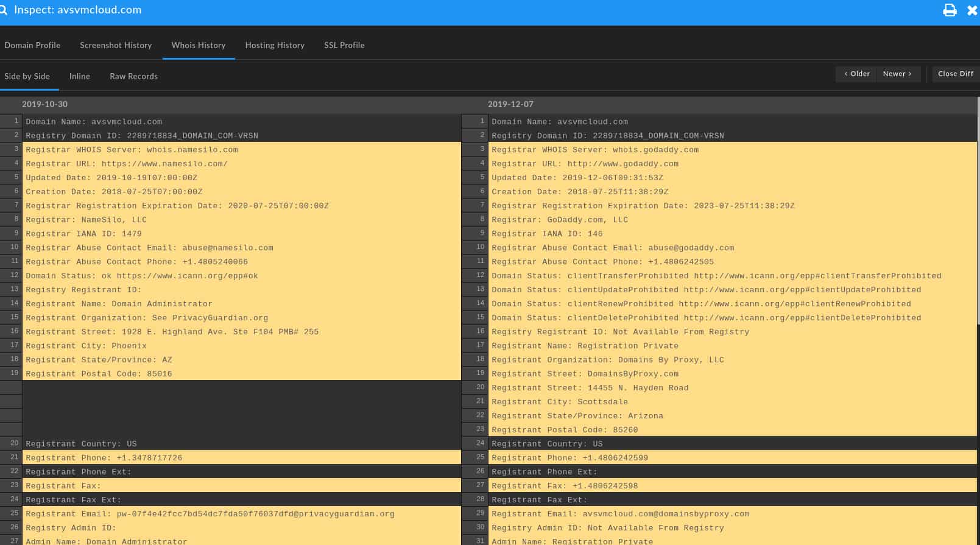The height and width of the screenshot is (545, 980).
Task: Select left line 'Registrar URL: https://www.namesilo.com/'
Action: (x=242, y=163)
